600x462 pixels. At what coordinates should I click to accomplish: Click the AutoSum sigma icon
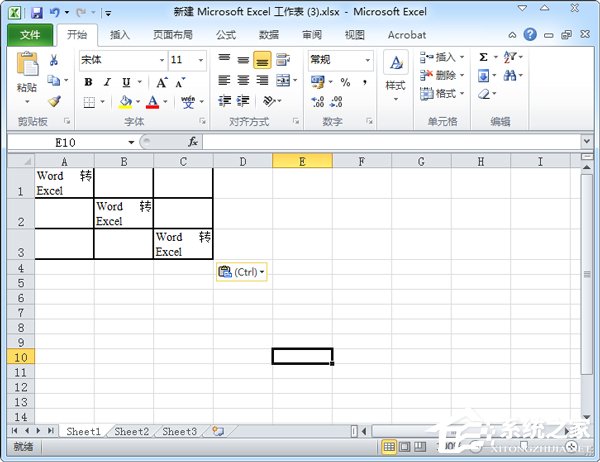[483, 57]
